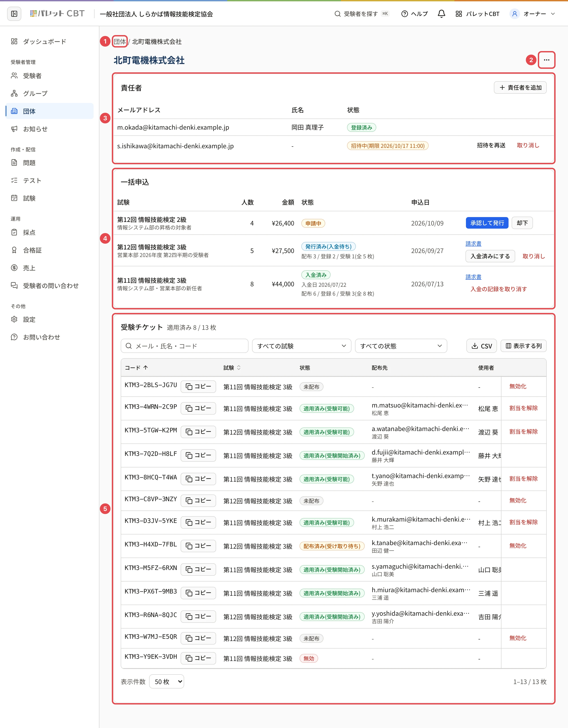Screen dimensions: 568x728
Task: Click 承認して発行 button
Action: pos(487,223)
